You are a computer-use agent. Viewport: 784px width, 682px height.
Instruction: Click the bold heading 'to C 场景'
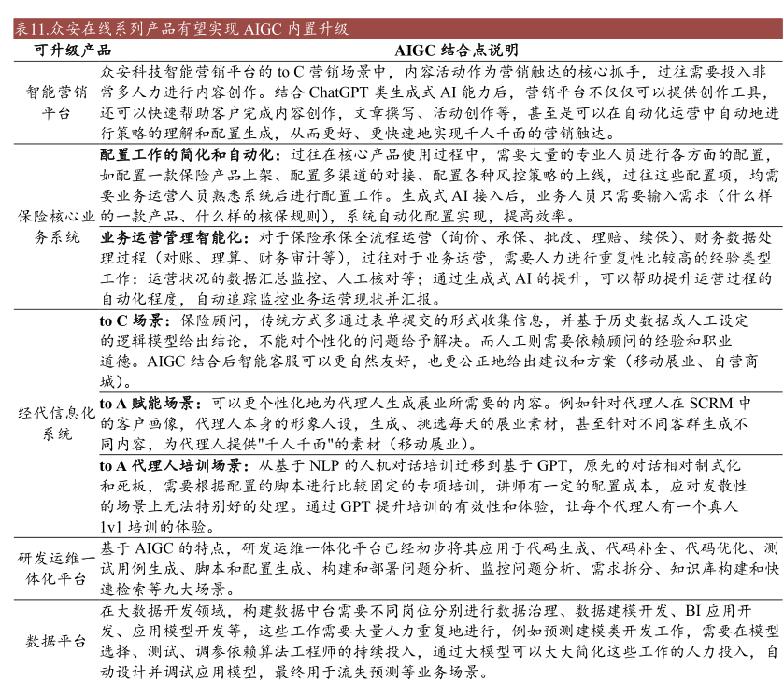pyautogui.click(x=131, y=320)
